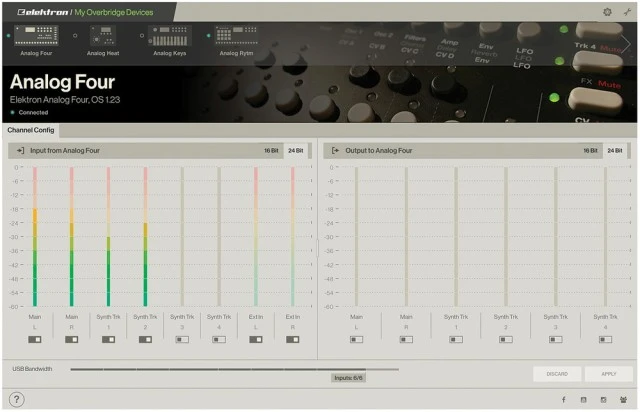Click Elektron Analog Four, OS 1.23 text
640x412 pixels.
[65, 100]
